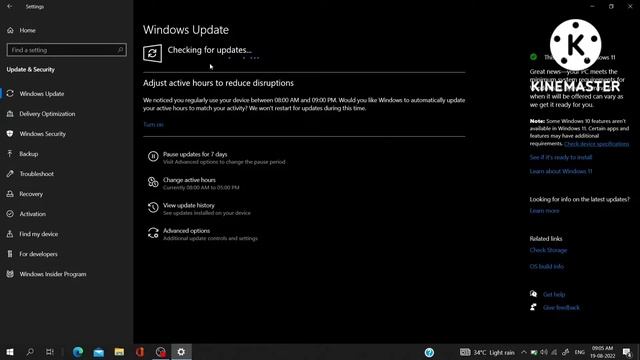This screenshot has height=360, width=640.
Task: Click the taskbar search icon
Action: tap(30, 352)
